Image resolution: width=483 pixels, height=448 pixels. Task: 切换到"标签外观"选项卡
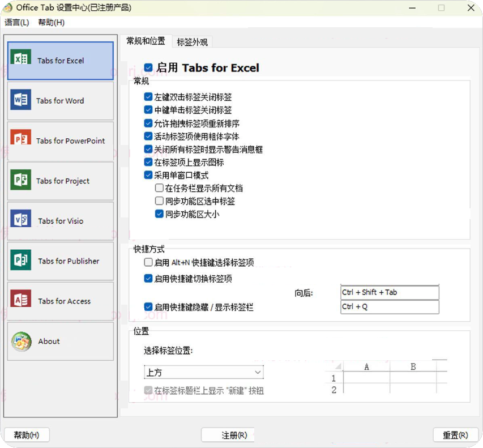[x=192, y=41]
